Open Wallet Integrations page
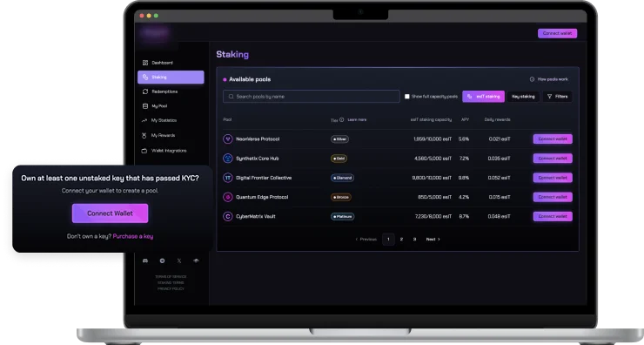 (164, 151)
